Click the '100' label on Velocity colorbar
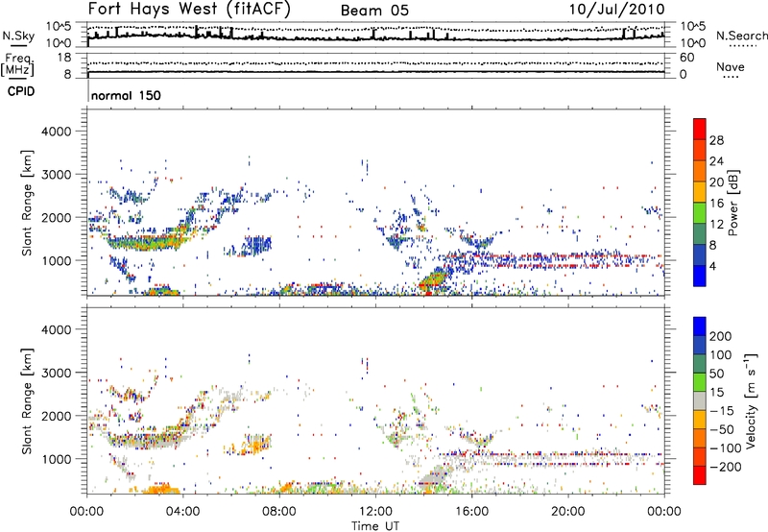This screenshot has width=768, height=532. (721, 355)
